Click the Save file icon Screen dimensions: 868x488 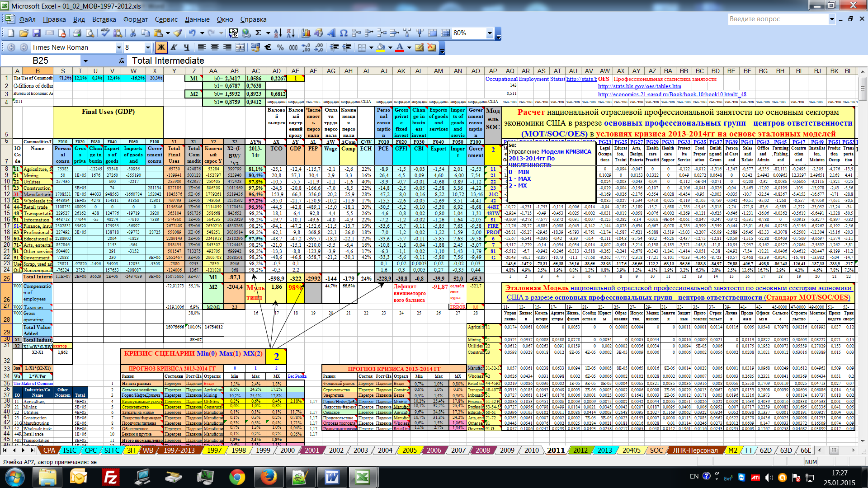(37, 33)
